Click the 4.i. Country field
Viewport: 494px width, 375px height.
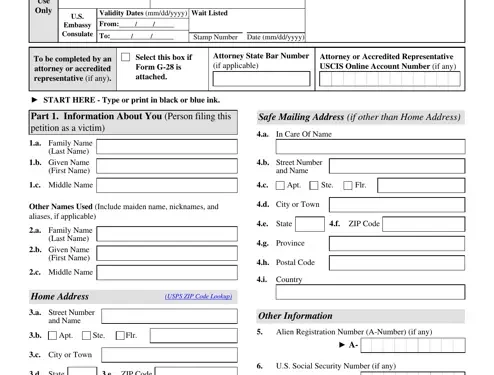point(370,292)
